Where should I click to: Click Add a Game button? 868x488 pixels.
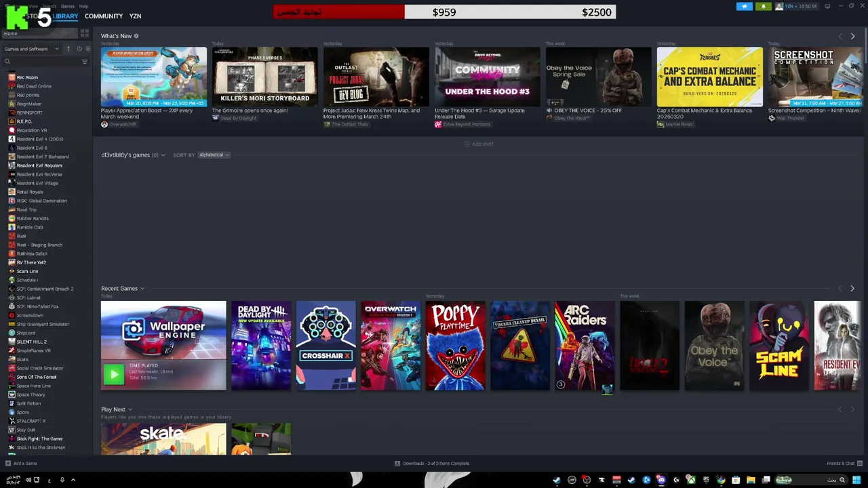pyautogui.click(x=21, y=464)
